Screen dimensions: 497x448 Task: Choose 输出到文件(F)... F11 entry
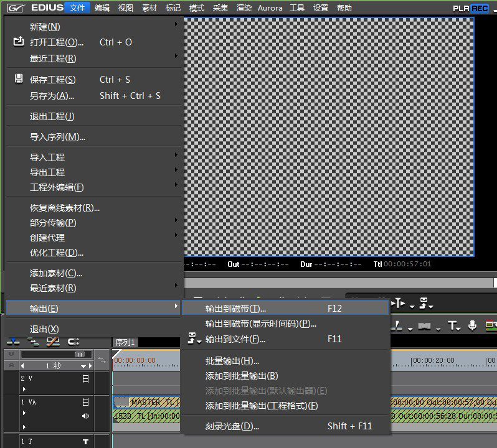point(285,339)
